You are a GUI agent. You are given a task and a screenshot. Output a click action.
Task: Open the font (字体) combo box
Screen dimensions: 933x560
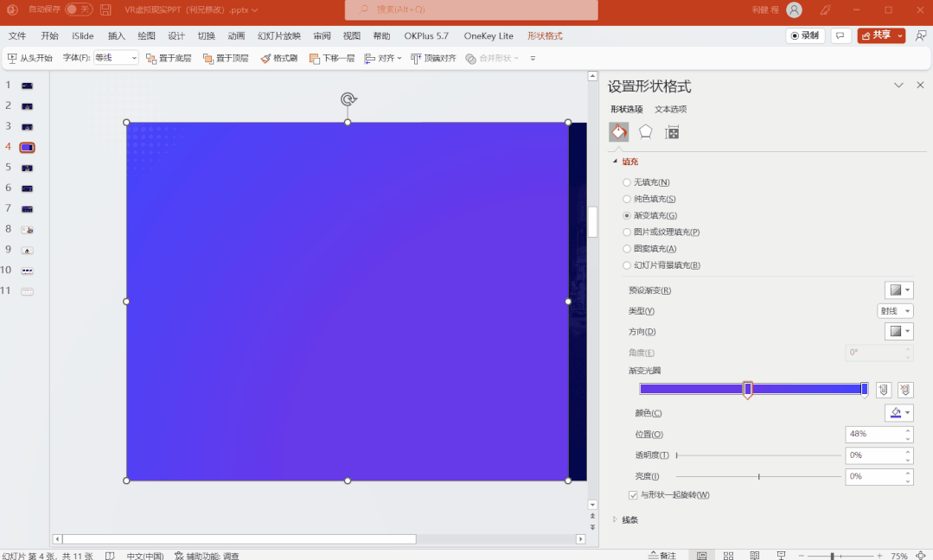(116, 58)
